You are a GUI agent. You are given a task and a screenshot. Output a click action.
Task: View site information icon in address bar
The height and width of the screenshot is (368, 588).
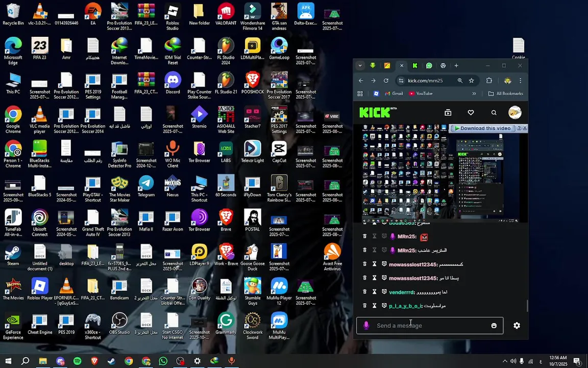pyautogui.click(x=401, y=81)
